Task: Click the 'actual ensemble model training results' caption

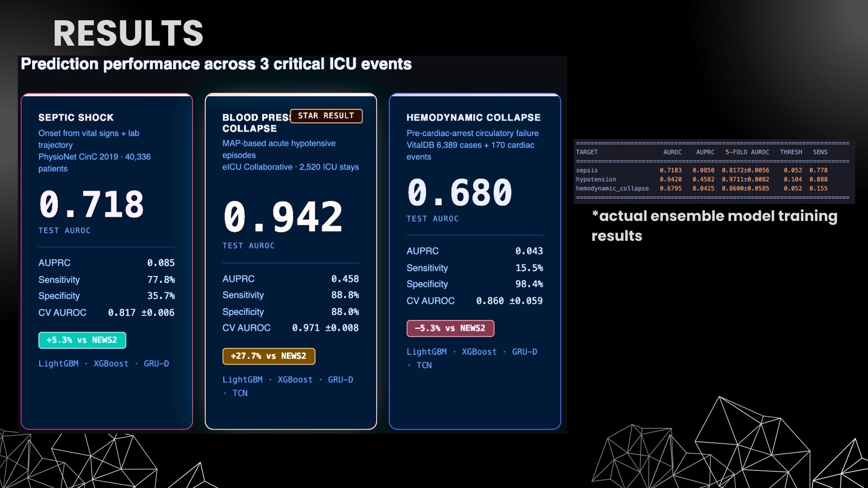Action: (x=714, y=225)
